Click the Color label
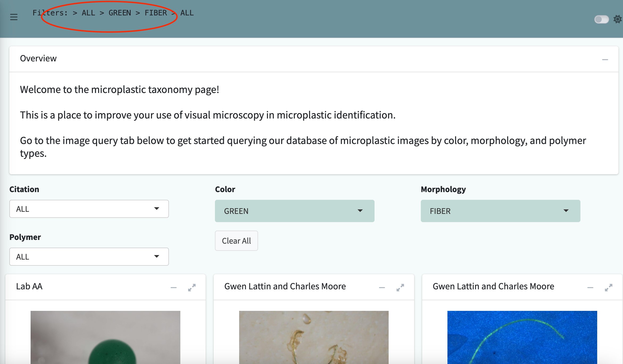This screenshot has width=623, height=364. 225,189
